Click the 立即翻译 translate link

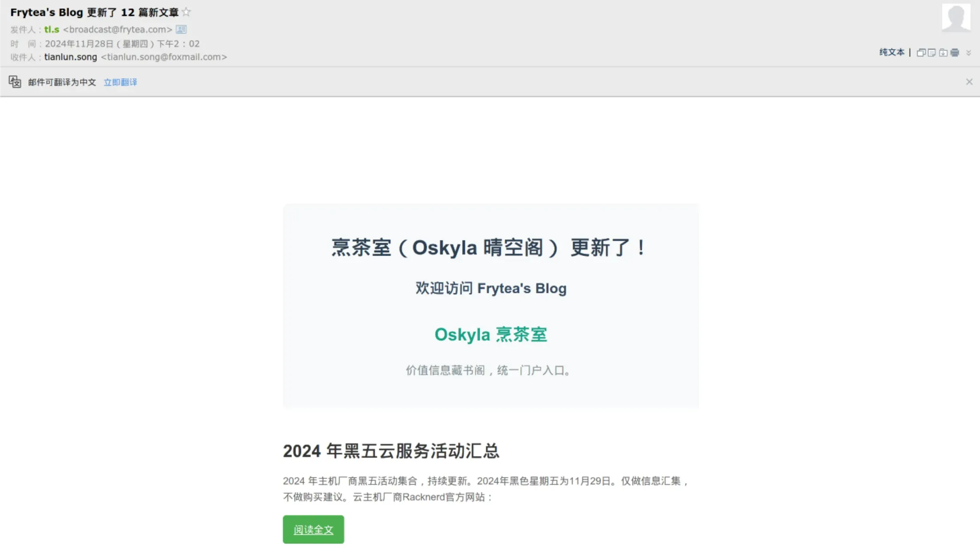(x=120, y=82)
